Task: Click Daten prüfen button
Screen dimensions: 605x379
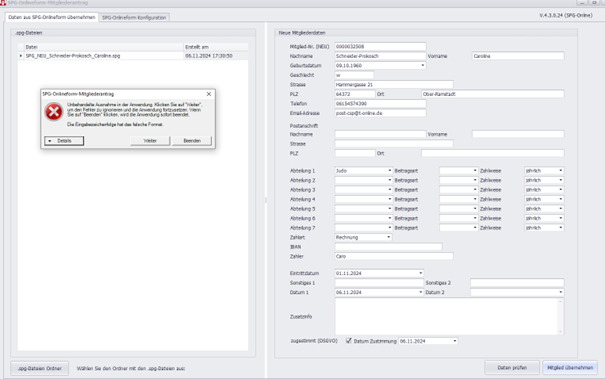Action: click(x=512, y=367)
